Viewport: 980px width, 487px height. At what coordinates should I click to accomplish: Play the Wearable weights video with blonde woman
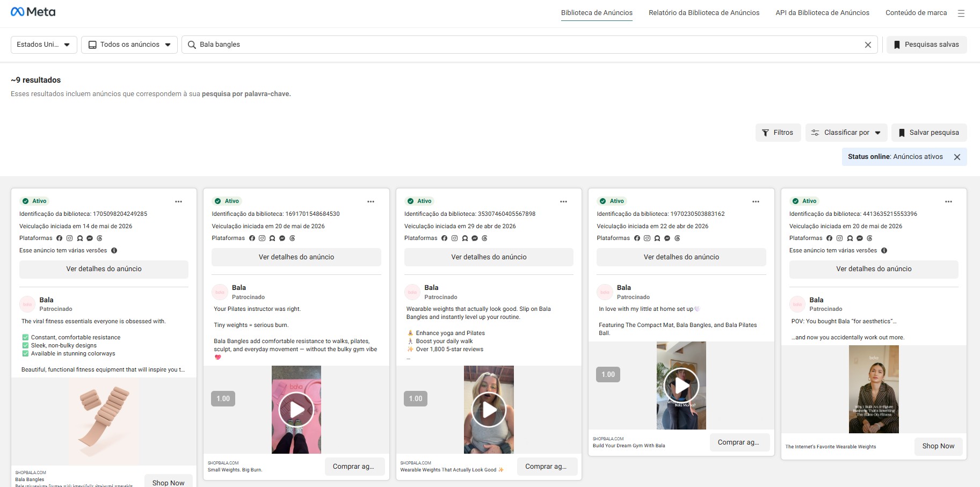[x=489, y=410]
